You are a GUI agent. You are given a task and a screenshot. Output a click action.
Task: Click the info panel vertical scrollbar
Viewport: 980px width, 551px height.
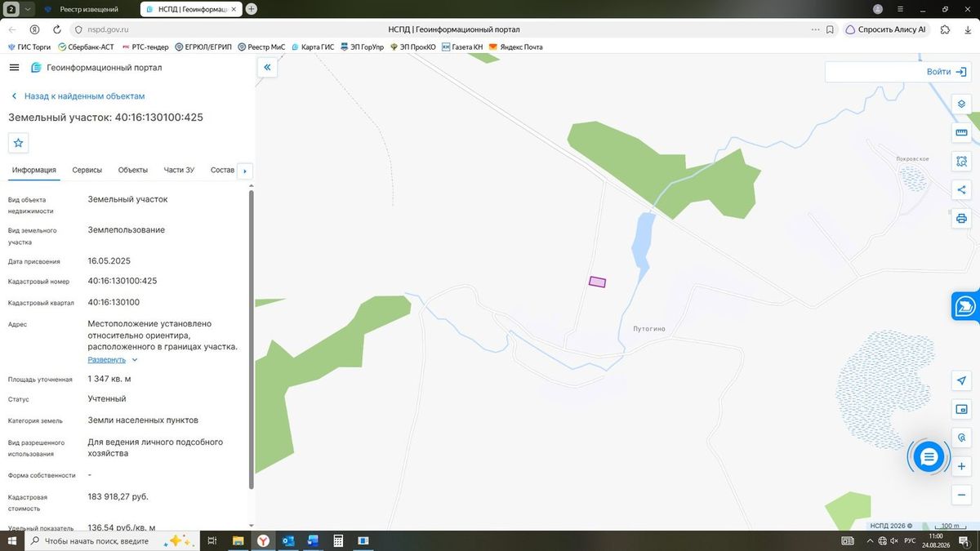click(251, 339)
